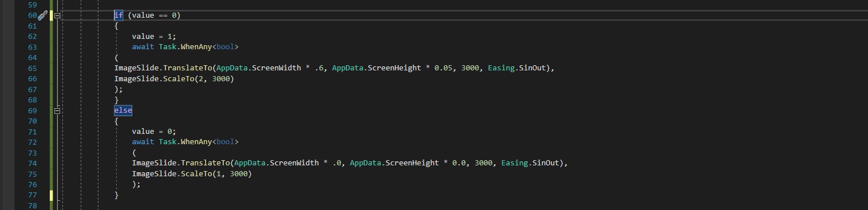The width and height of the screenshot is (868, 210).
Task: Place cursor in 'value = 0;' statement
Action: (155, 131)
